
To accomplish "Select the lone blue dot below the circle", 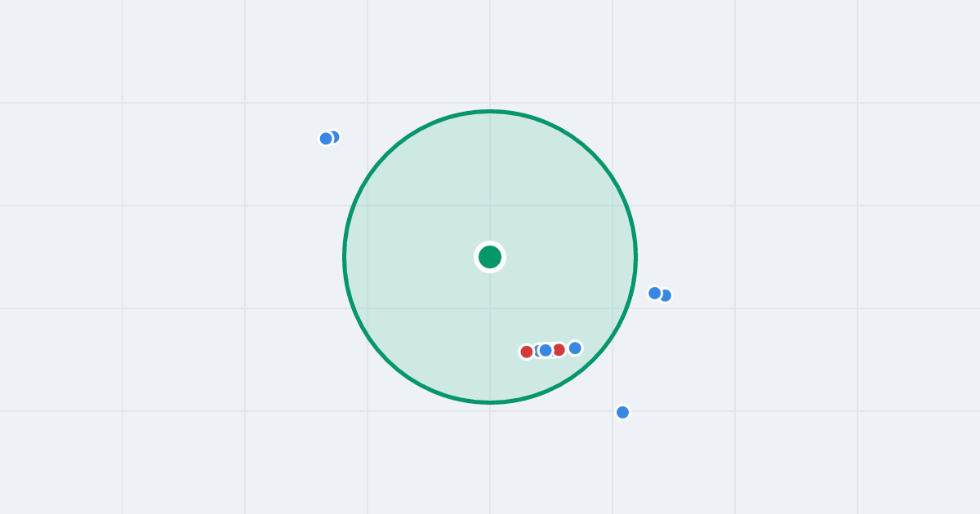I will (x=622, y=412).
